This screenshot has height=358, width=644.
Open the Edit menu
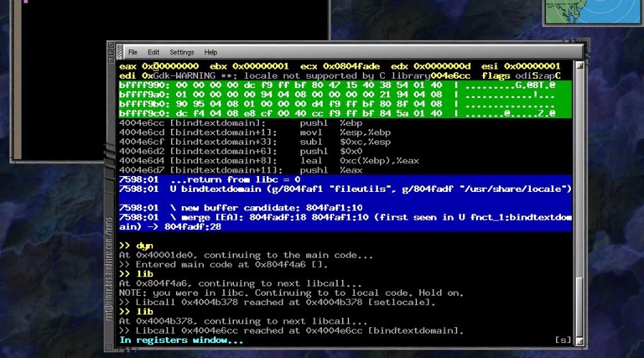[154, 52]
